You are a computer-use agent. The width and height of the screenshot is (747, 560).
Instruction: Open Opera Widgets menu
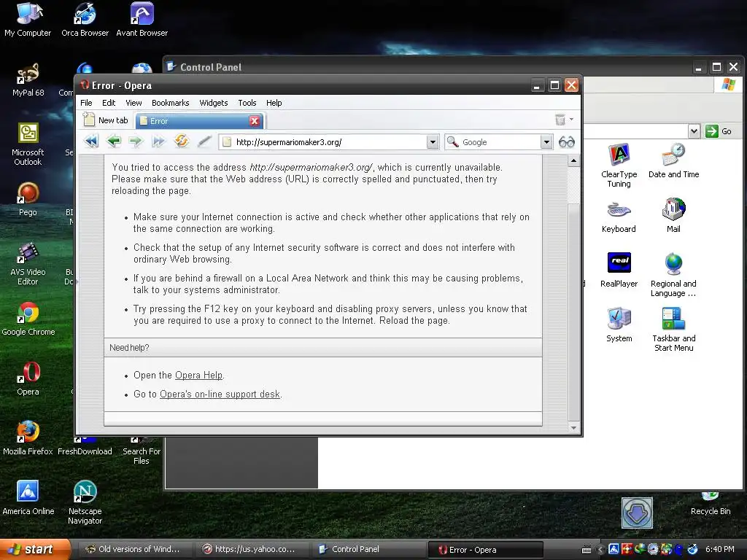click(214, 103)
